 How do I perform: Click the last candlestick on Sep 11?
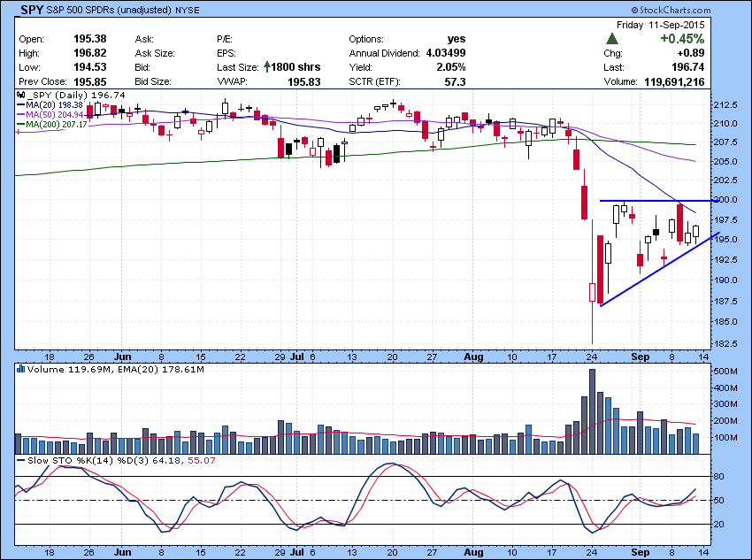click(695, 231)
